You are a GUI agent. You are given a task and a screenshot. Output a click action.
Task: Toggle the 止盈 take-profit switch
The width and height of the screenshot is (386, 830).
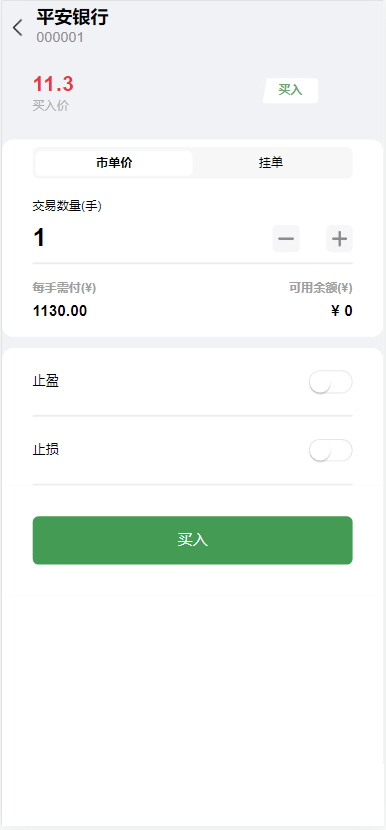tap(331, 382)
